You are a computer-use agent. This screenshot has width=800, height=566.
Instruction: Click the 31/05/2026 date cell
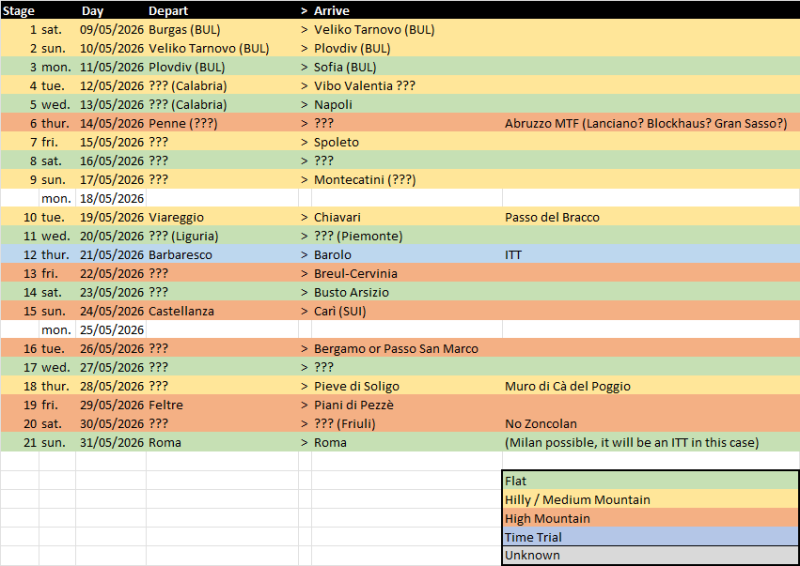111,442
